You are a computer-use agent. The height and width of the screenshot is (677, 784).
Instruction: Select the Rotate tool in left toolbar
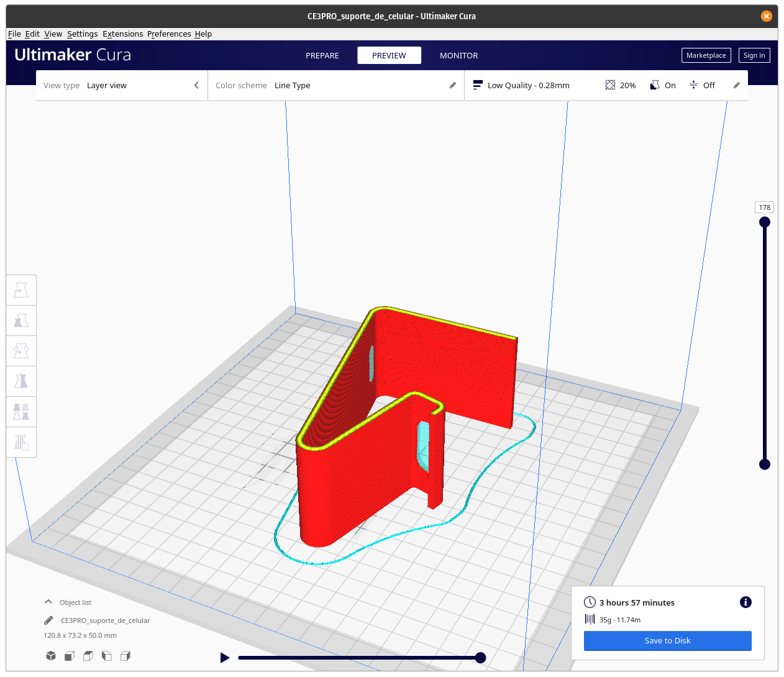tap(21, 351)
